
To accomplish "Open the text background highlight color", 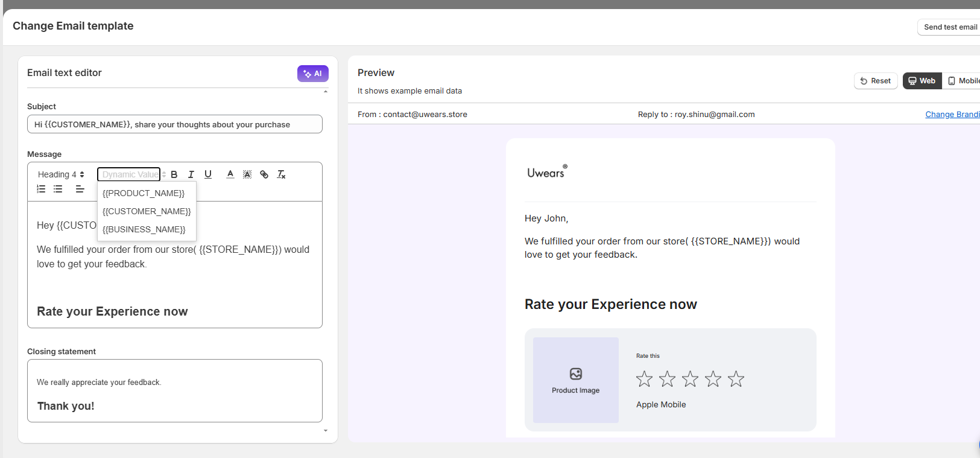I will pyautogui.click(x=247, y=174).
